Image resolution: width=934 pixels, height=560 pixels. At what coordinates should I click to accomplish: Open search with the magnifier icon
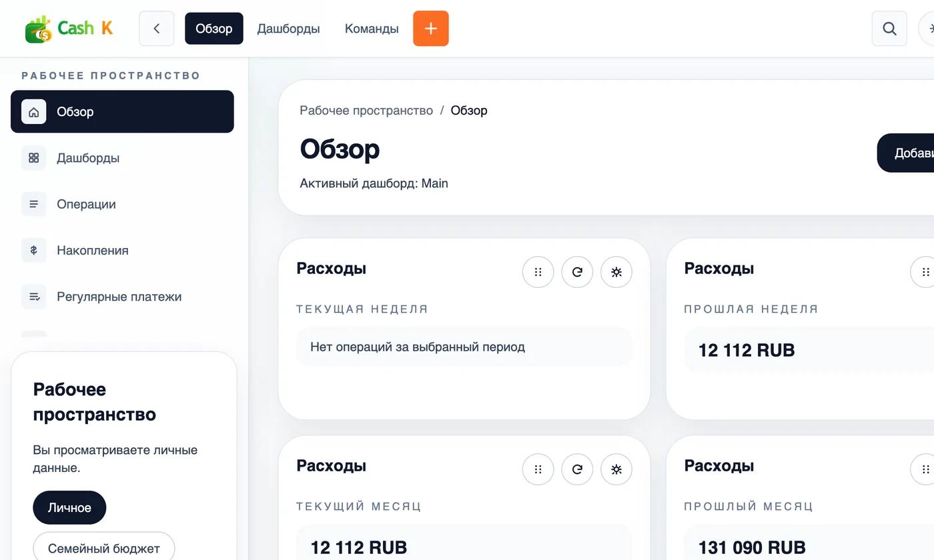point(889,29)
